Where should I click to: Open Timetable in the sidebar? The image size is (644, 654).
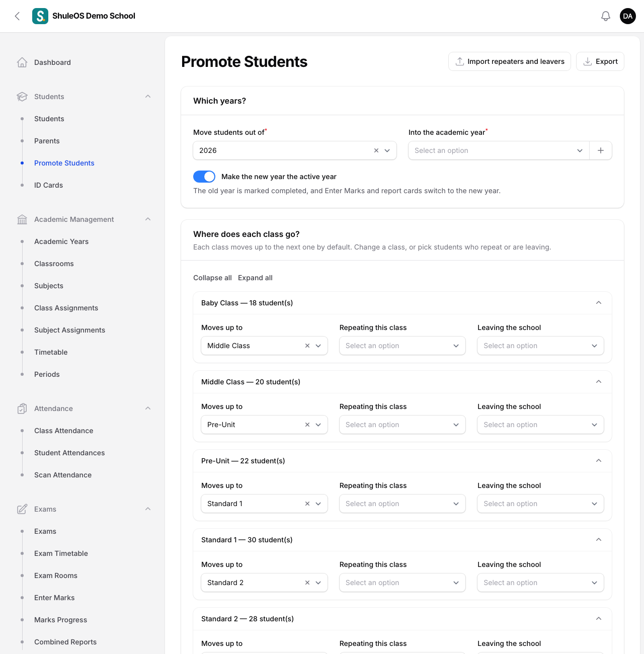[51, 352]
